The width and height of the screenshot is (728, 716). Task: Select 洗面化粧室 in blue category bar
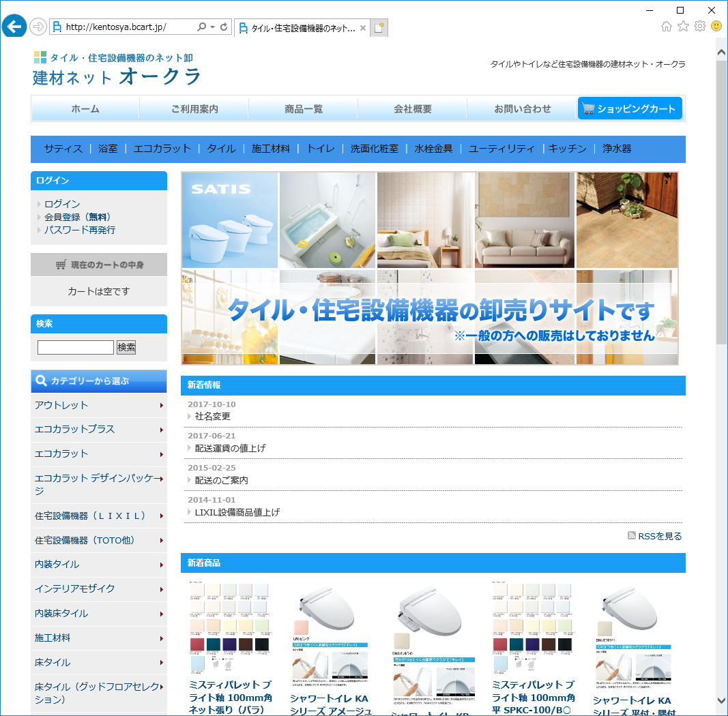[x=374, y=149]
